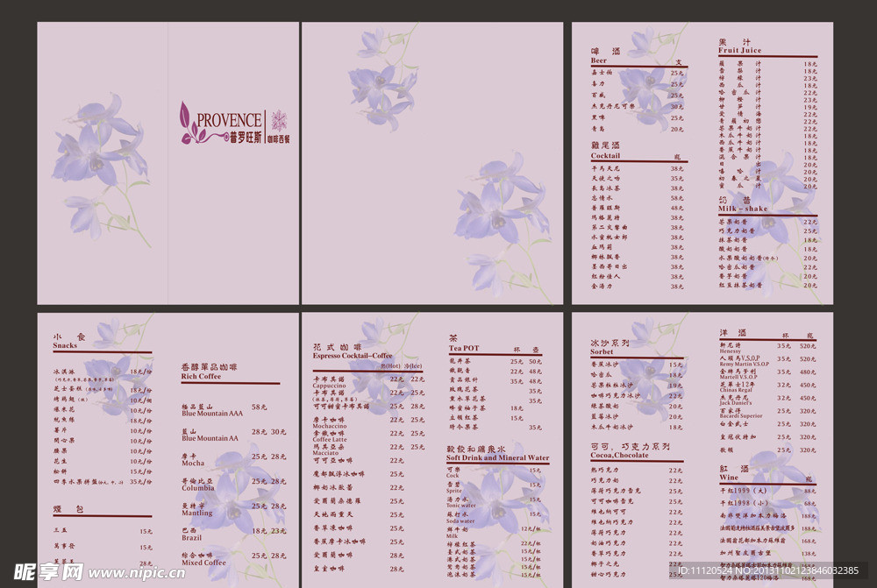Select the "Cappuccino" item
The width and height of the screenshot is (877, 588).
(329, 386)
